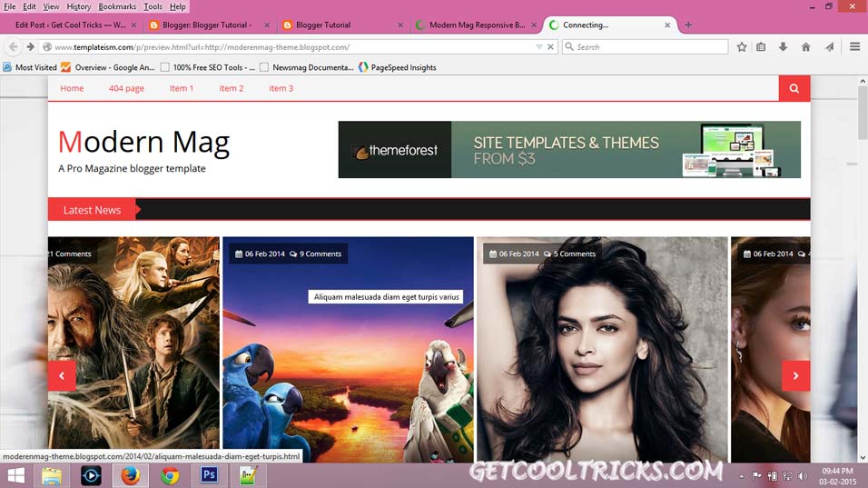Open the Help menu
The image size is (868, 488).
coord(178,6)
